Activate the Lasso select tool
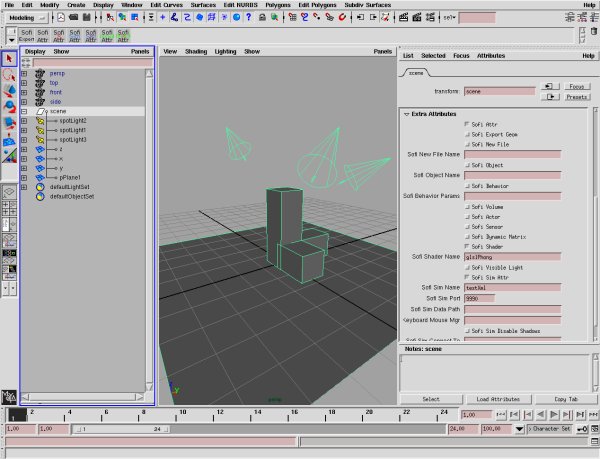This screenshot has width=600, height=459. 9,75
